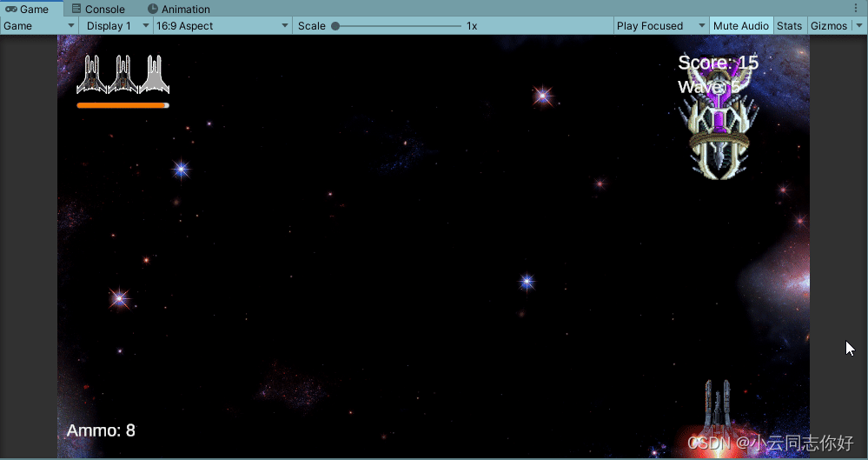Screen dimensions: 868x460
Task: Toggle Gizmos display
Action: 829,25
